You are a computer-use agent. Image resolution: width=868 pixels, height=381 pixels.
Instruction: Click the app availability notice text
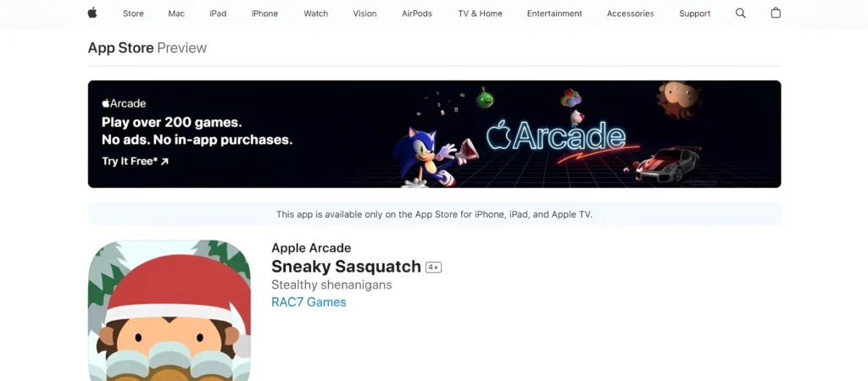point(434,214)
